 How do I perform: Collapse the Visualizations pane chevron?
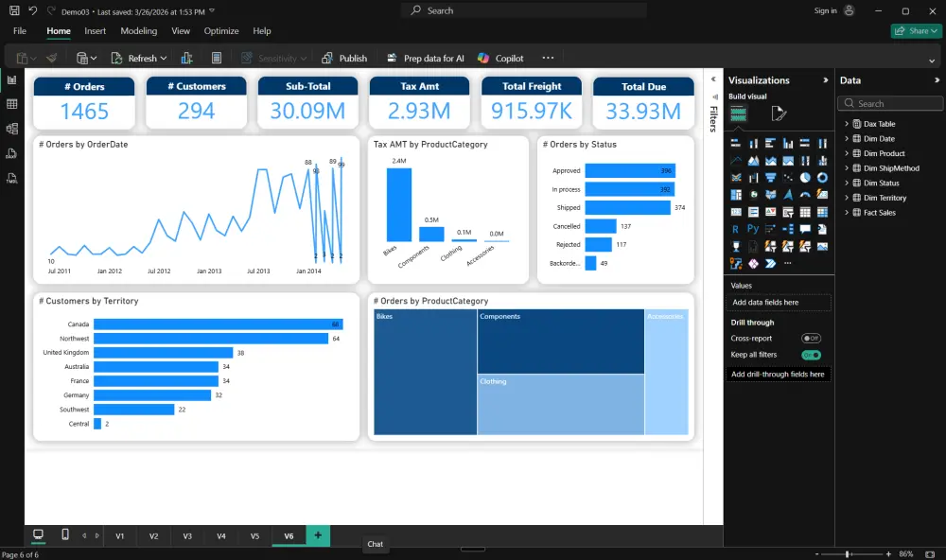coord(825,80)
